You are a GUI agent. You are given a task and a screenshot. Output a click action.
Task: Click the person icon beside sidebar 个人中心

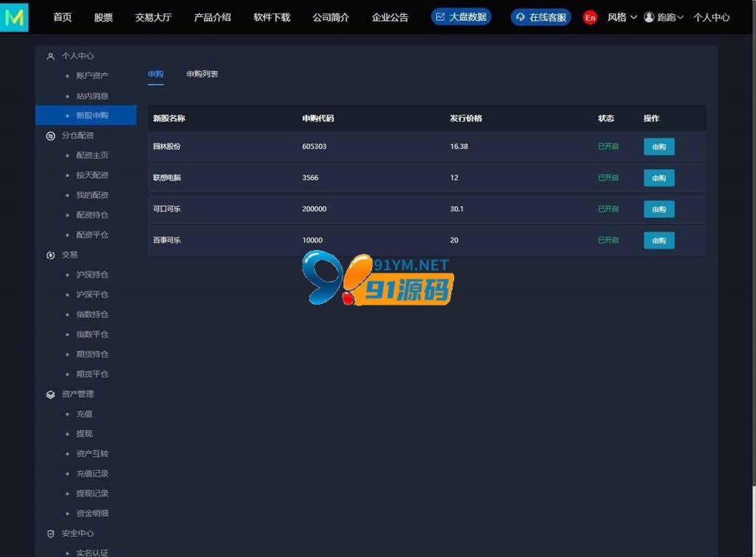tap(51, 56)
